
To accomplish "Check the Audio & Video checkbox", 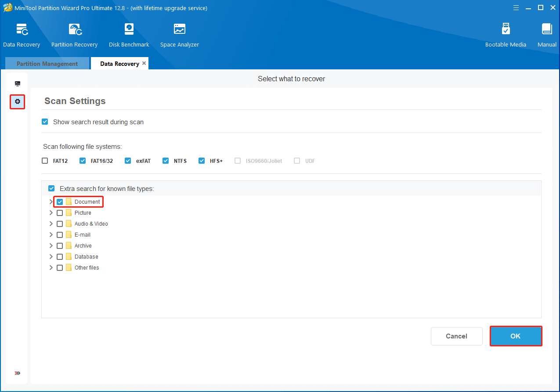I will click(x=60, y=224).
